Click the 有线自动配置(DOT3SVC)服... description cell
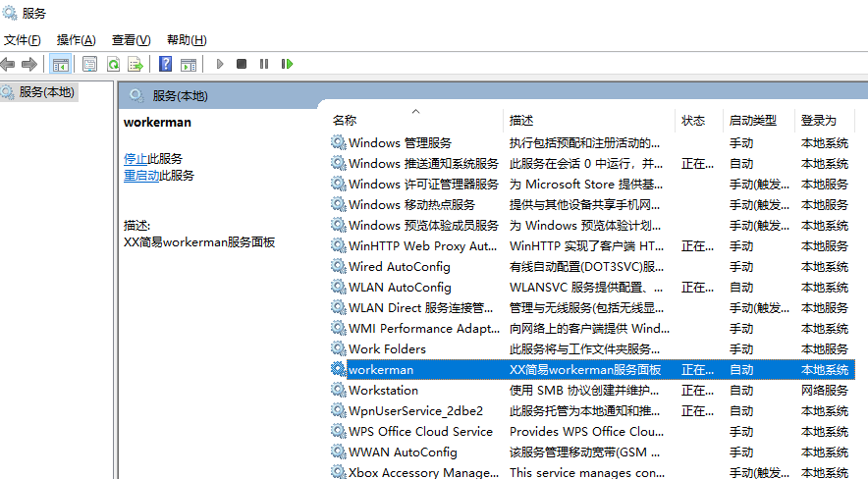This screenshot has height=479, width=868. click(586, 267)
